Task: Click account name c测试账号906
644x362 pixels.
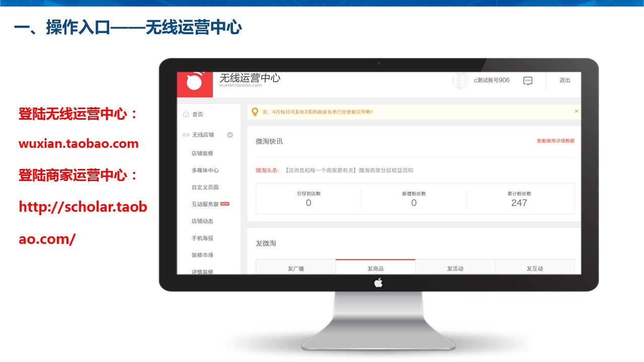Action: [x=492, y=80]
